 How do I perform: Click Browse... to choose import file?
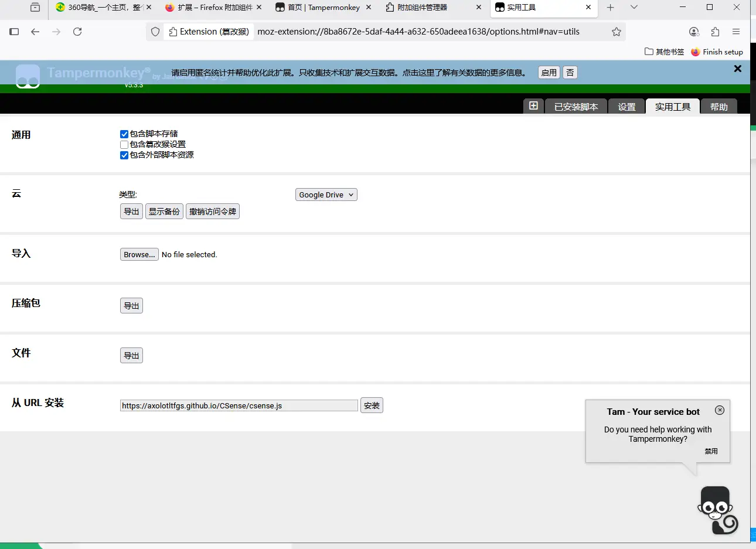[139, 254]
